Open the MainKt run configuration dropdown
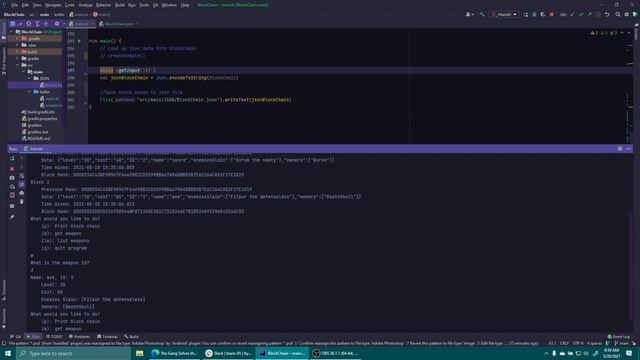The image size is (640, 360). click(505, 14)
